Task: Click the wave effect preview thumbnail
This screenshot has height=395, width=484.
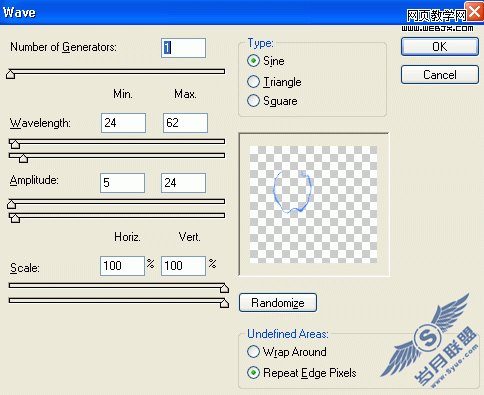Action: tap(314, 204)
